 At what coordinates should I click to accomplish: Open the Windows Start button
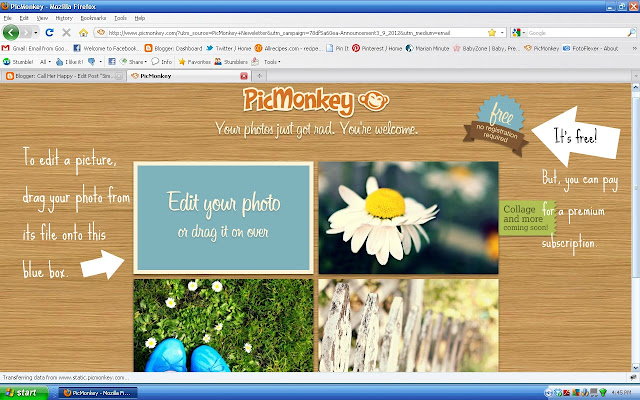coord(24,393)
